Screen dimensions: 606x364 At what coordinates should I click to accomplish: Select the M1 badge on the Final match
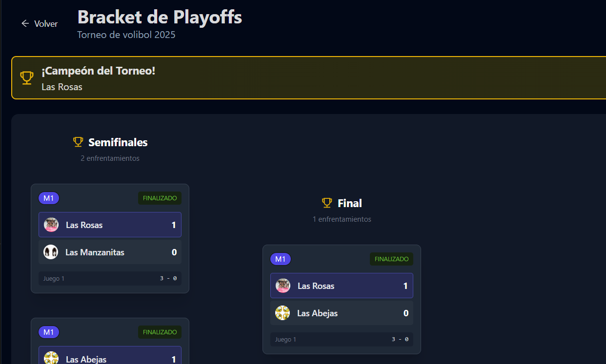[x=280, y=259]
